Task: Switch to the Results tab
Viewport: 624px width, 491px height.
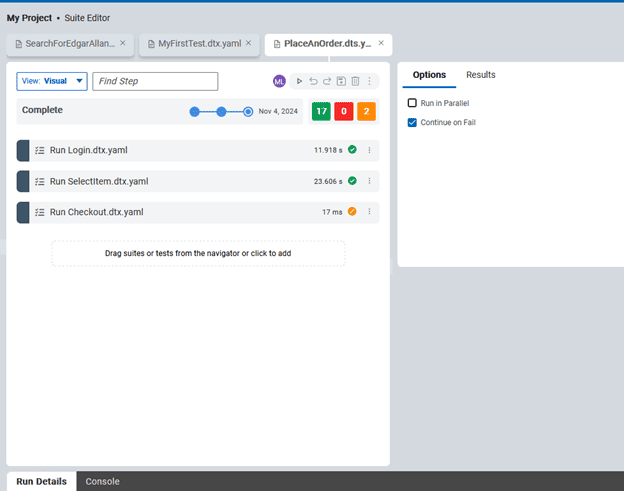Action: pyautogui.click(x=481, y=75)
